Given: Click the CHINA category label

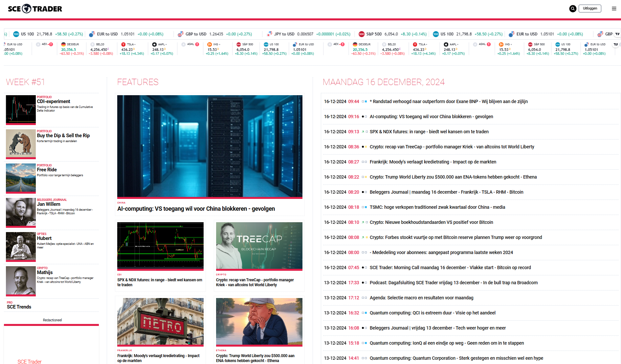Looking at the screenshot, I should point(122,203).
